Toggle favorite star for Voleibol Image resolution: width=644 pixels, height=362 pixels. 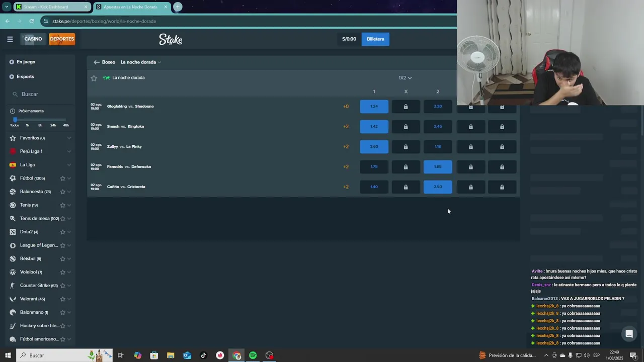coord(63,273)
